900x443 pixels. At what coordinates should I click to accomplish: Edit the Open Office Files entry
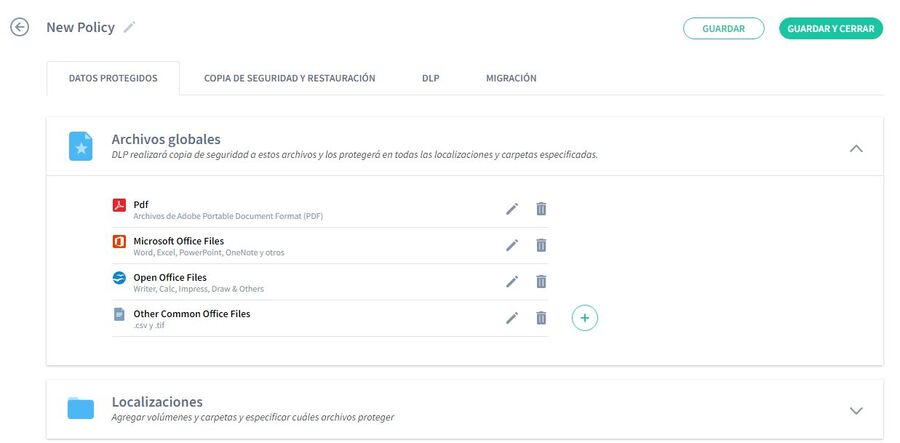coord(512,281)
